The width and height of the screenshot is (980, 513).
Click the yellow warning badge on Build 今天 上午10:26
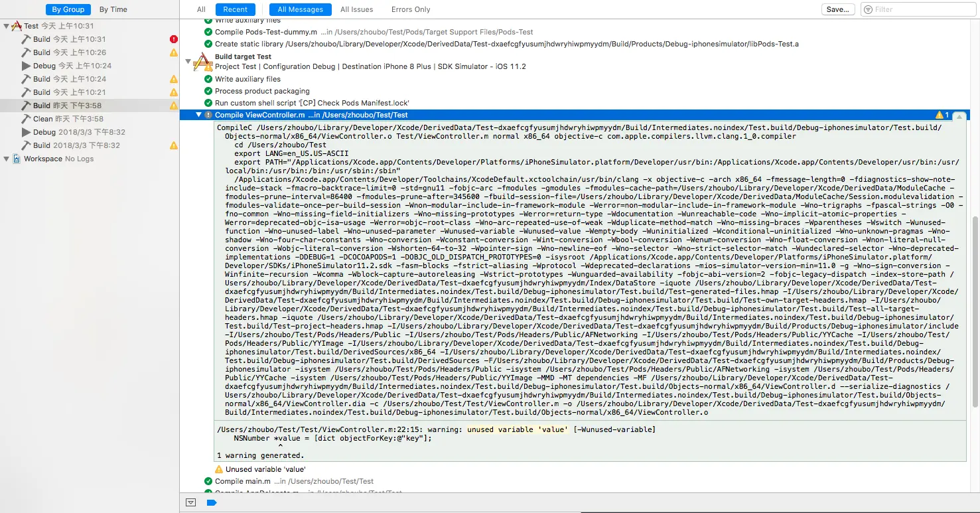coord(173,52)
